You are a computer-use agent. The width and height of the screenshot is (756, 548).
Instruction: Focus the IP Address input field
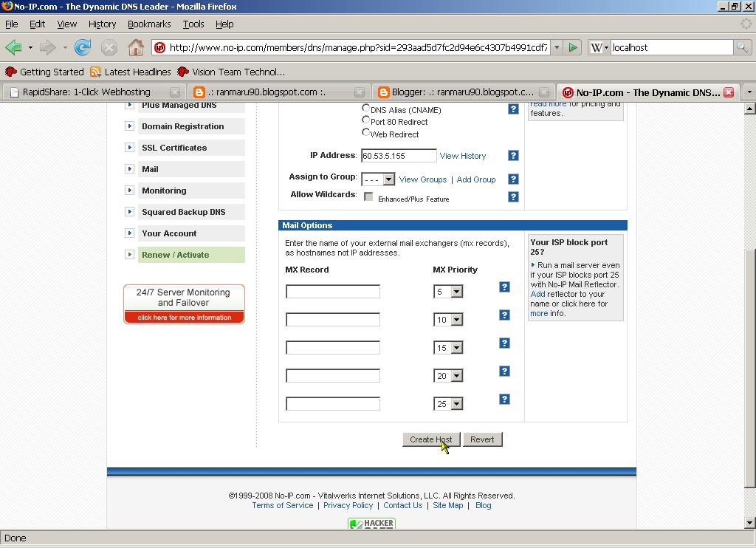(399, 156)
